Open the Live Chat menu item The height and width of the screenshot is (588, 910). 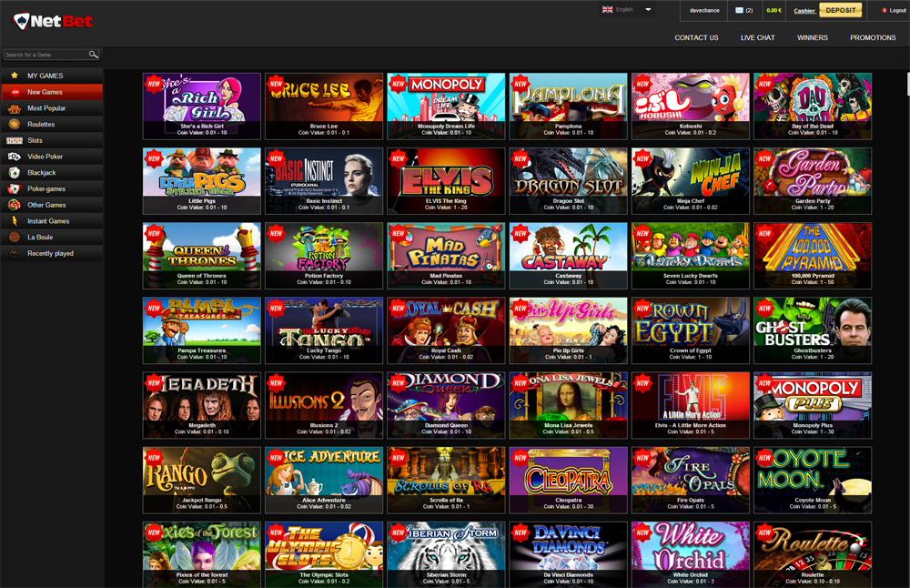click(757, 37)
